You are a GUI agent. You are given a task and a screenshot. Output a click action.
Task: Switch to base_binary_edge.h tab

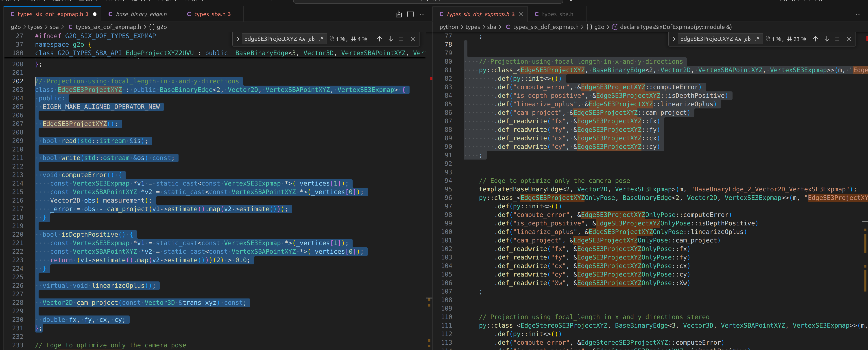(x=141, y=14)
